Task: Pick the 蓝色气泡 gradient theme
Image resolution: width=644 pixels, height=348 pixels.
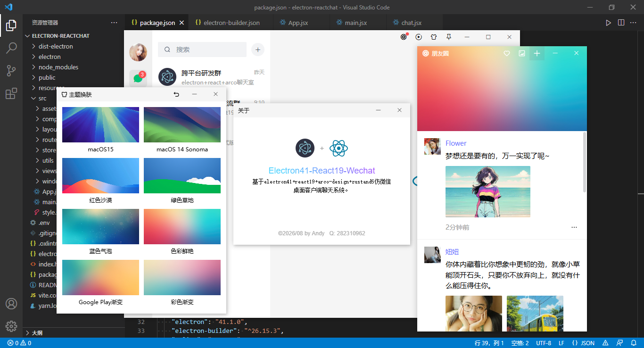Action: click(x=100, y=226)
